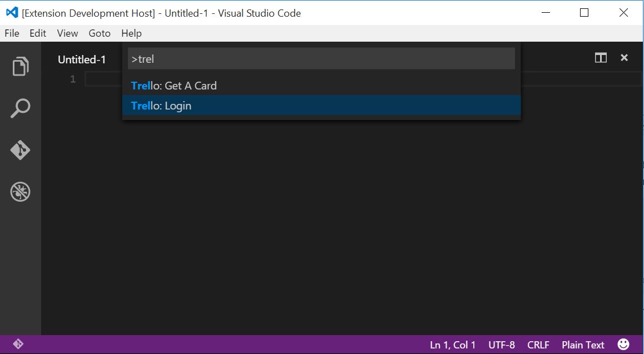This screenshot has height=354, width=644.
Task: Click the Visual Studio Code logo icon
Action: [12, 13]
